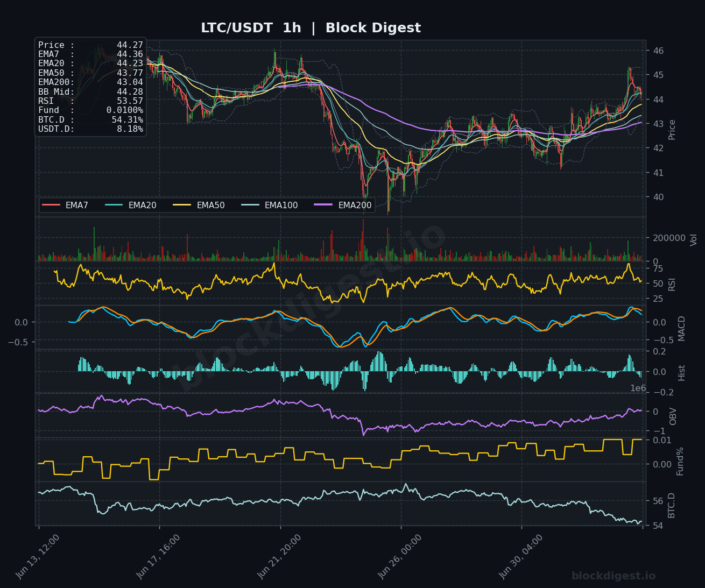
Task: Select the EMA200 legend entry
Action: [x=343, y=205]
